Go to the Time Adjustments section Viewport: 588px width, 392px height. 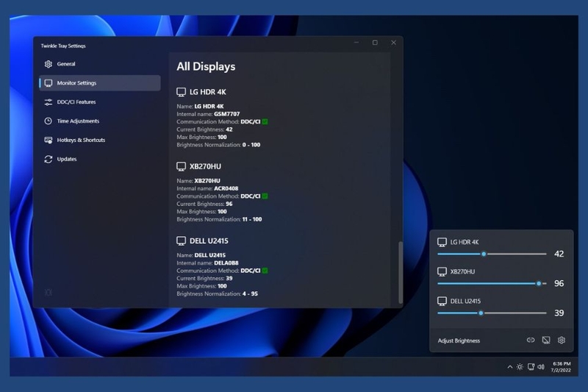click(100, 121)
